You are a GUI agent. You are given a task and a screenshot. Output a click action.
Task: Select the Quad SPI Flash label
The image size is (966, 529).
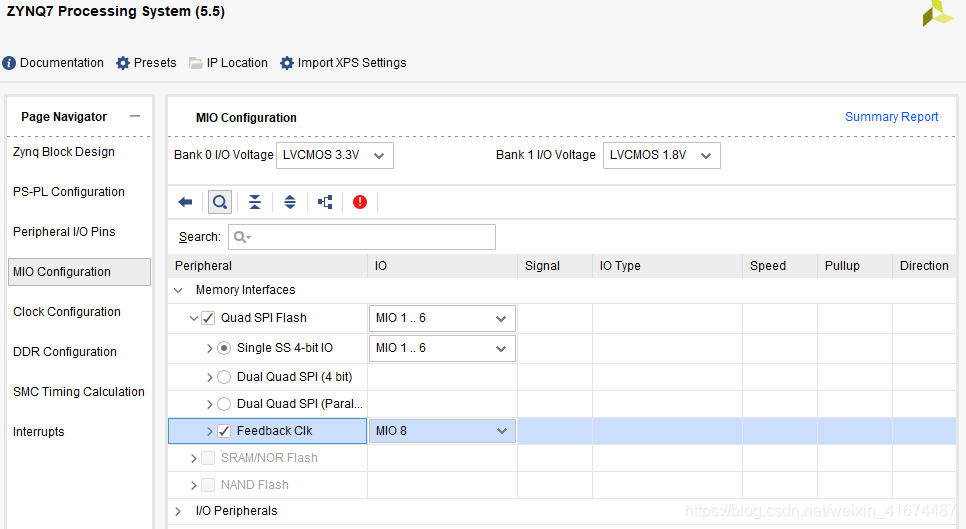[x=264, y=318]
